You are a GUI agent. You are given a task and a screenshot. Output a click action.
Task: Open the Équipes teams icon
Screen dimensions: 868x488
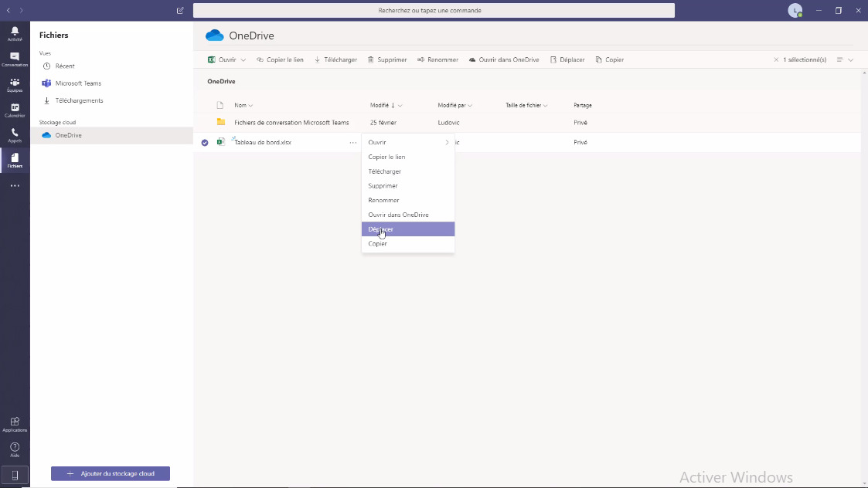tap(15, 85)
